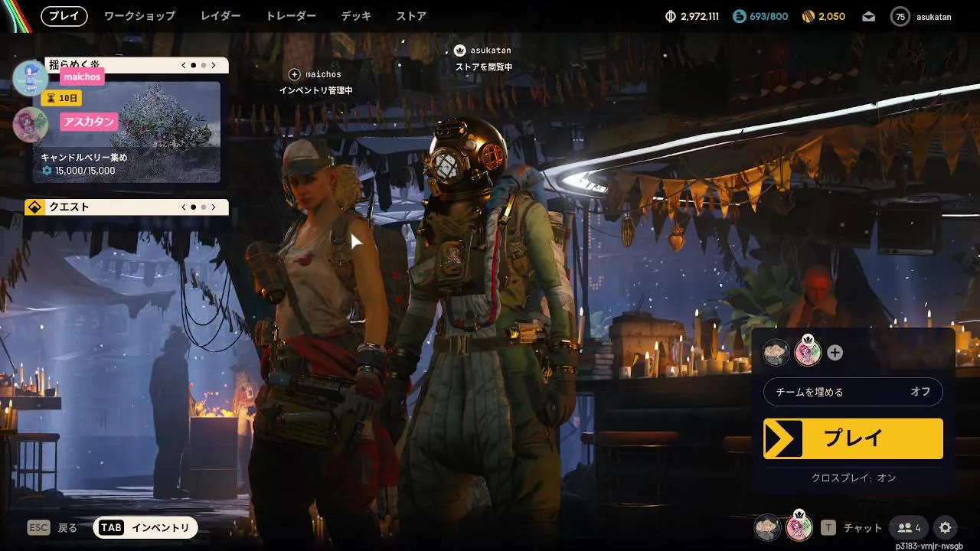Image resolution: width=980 pixels, height=551 pixels.
Task: Open the レイダー tab
Action: (220, 16)
